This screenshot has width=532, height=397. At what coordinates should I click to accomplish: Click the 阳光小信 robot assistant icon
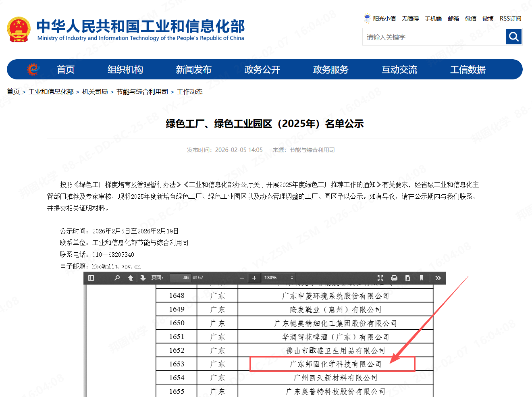367,19
